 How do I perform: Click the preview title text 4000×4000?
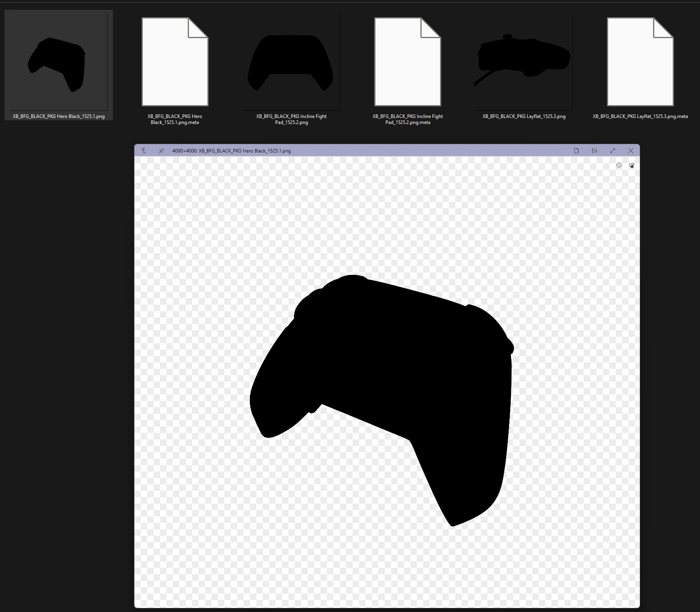tap(184, 151)
